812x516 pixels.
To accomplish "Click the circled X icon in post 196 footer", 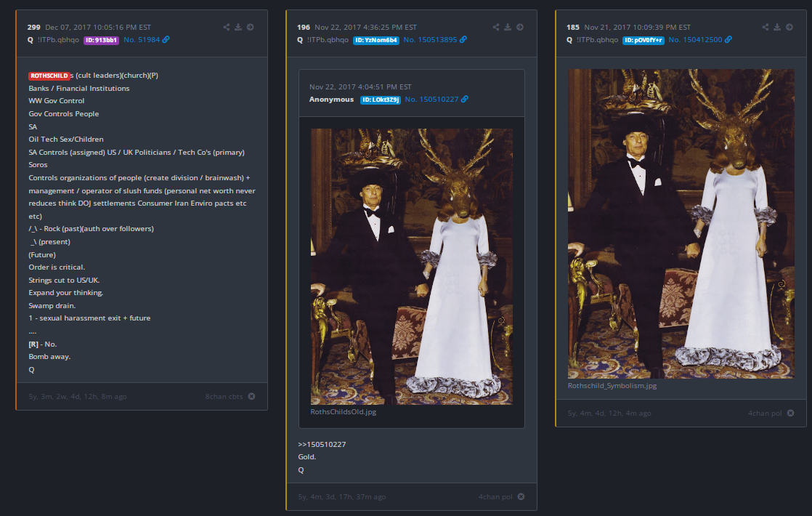I will coord(521,497).
